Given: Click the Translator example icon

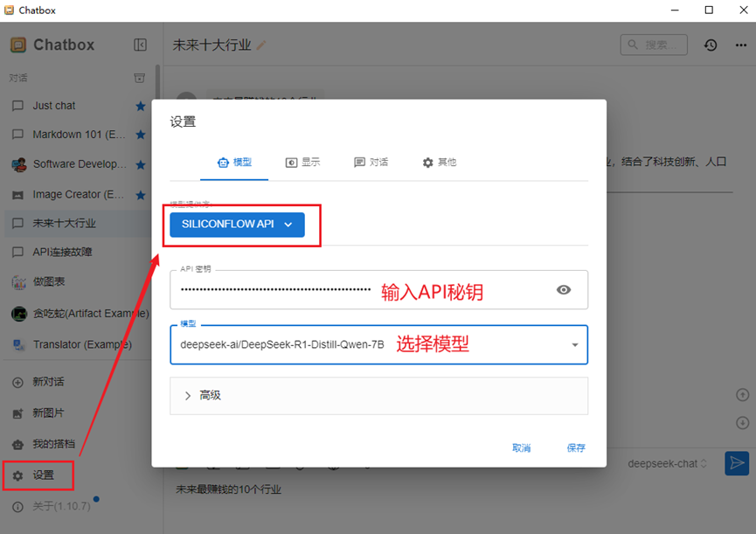Looking at the screenshot, I should coord(19,344).
